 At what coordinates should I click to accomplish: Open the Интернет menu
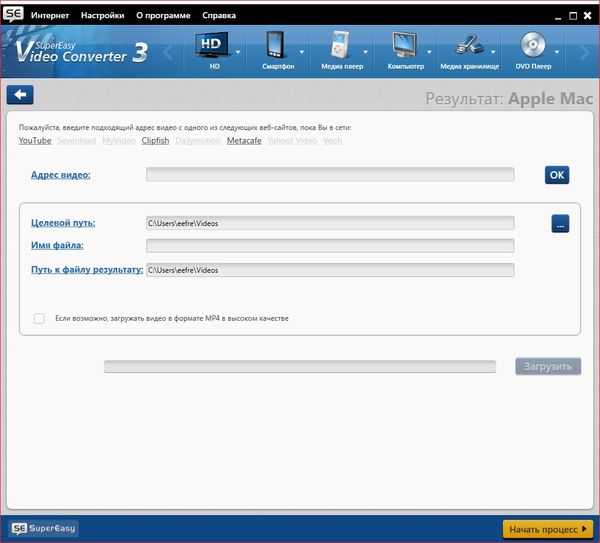pos(50,16)
